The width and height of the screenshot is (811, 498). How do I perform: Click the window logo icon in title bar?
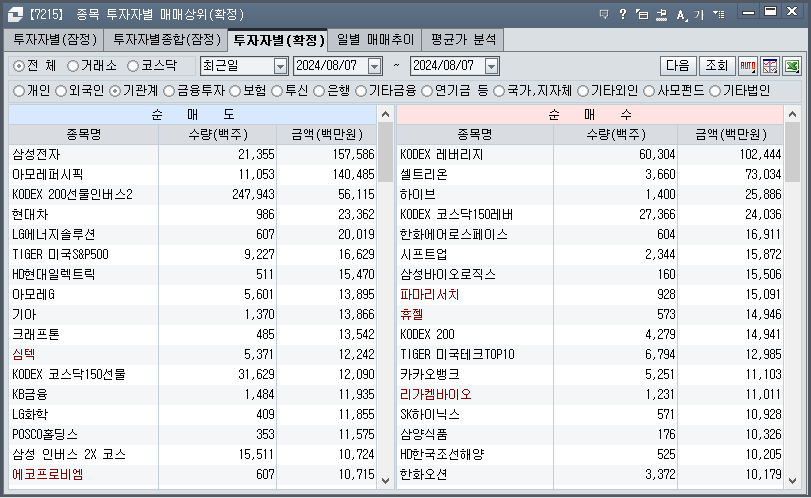point(14,14)
